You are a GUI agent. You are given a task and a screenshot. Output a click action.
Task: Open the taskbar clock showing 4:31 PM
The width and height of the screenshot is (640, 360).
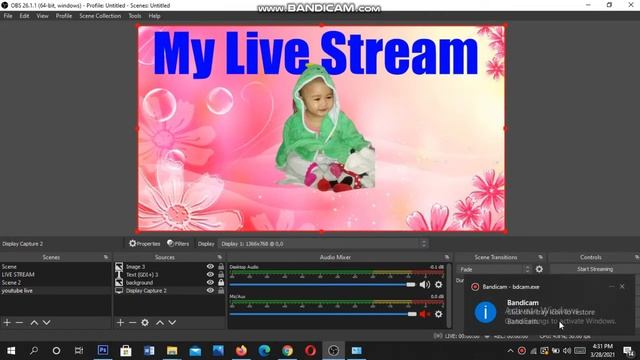pos(602,351)
